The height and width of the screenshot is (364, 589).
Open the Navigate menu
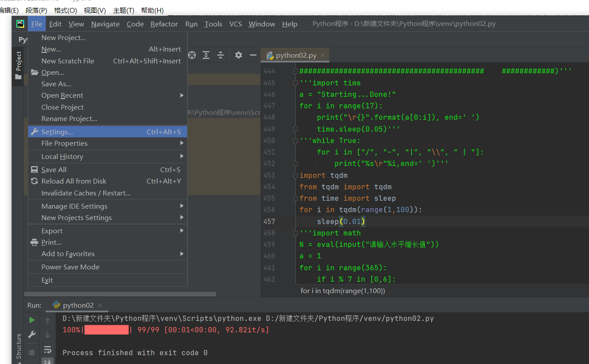pos(105,24)
